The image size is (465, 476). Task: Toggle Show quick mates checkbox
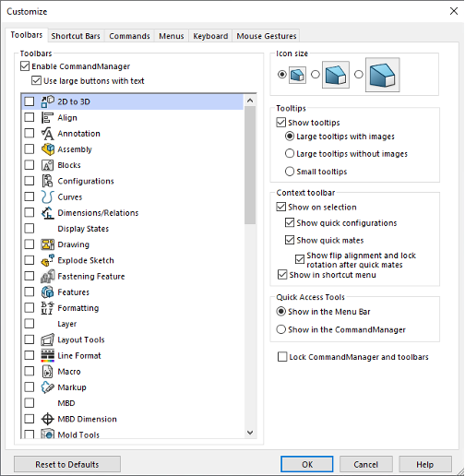tap(290, 240)
